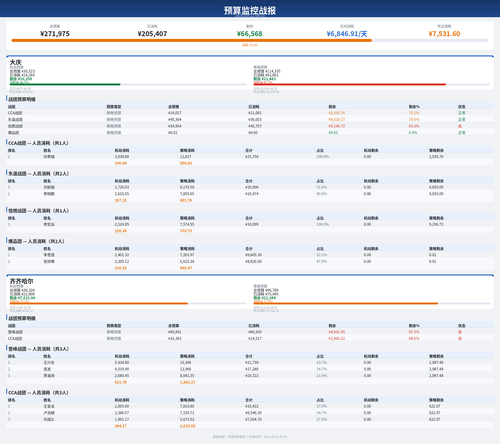Click the 12,960 strategy consumption cell

(x=186, y=369)
